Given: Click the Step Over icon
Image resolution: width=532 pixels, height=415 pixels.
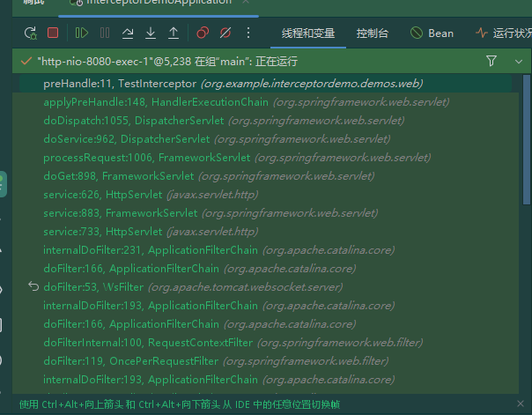Looking at the screenshot, I should click(128, 33).
